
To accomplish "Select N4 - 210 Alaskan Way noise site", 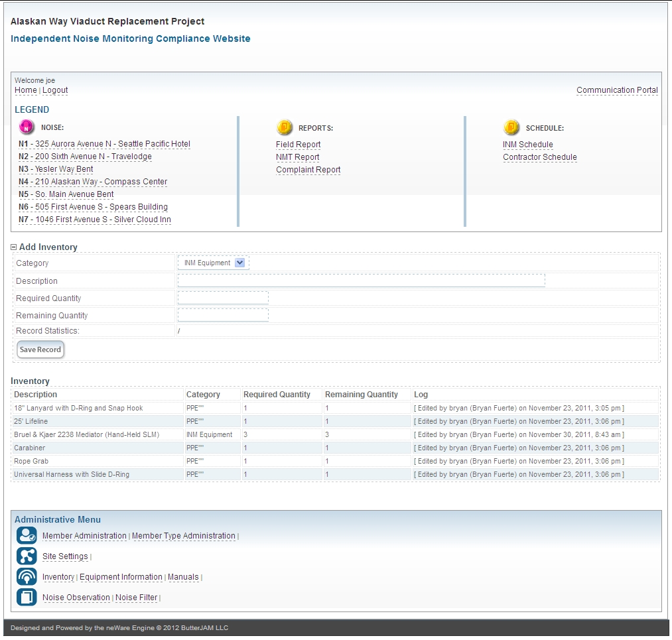I will click(93, 182).
